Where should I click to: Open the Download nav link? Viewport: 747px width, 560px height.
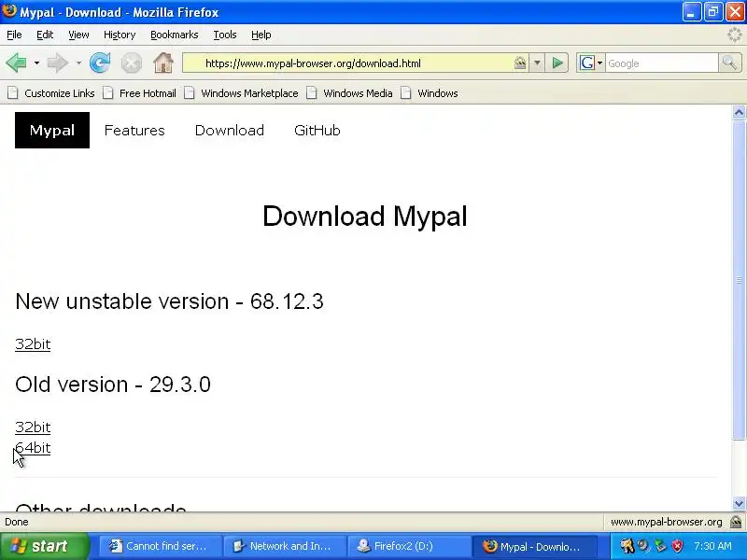(x=229, y=130)
